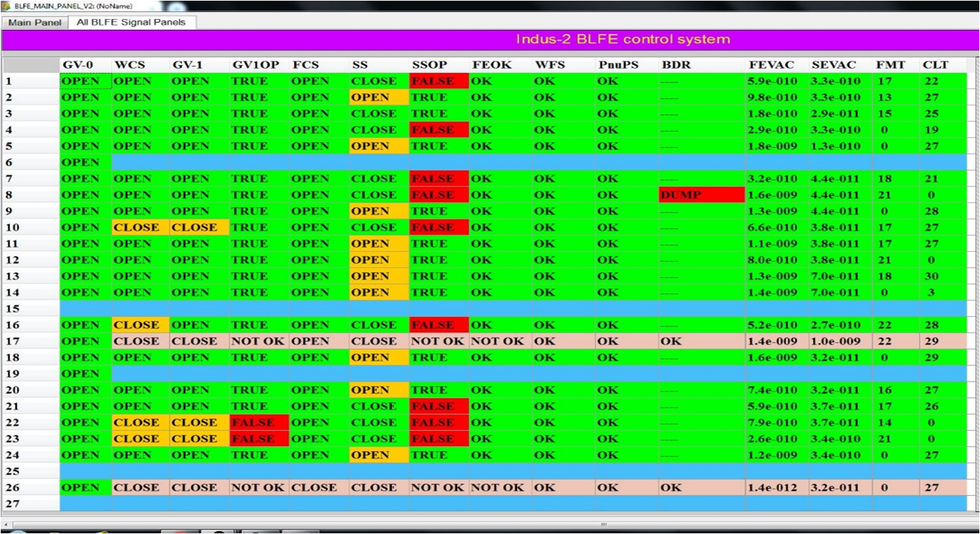The image size is (980, 534).
Task: Click the SEVAC value 2.9e-011 in row 3
Action: (x=840, y=113)
